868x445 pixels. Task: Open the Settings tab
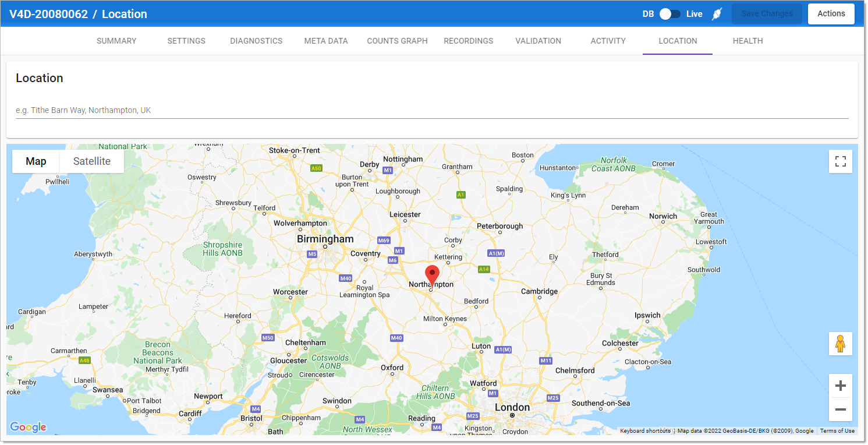186,41
